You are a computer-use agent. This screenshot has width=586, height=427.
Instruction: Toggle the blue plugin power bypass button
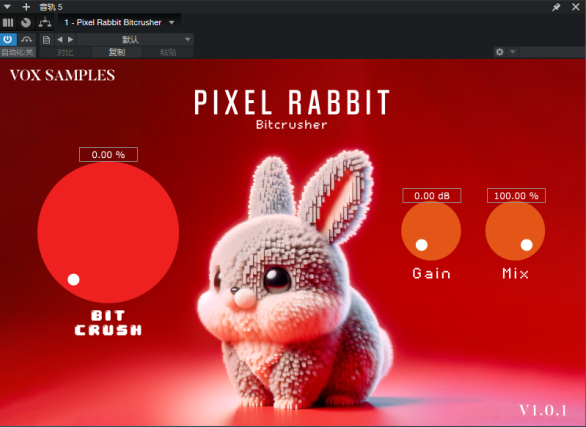(8, 39)
